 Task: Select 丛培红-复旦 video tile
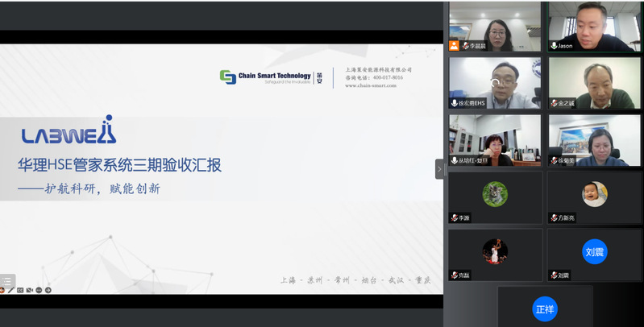pyautogui.click(x=495, y=140)
